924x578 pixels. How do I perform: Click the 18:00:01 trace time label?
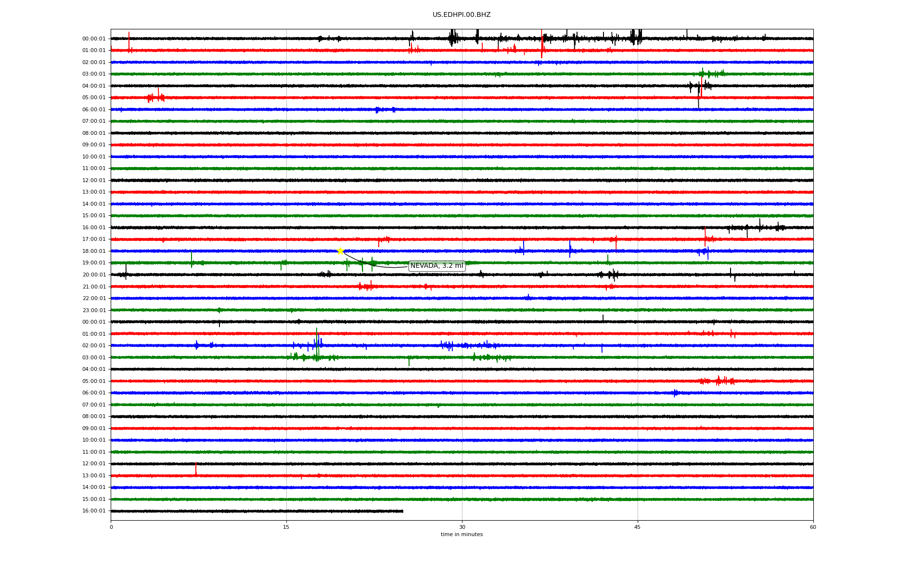coord(94,251)
